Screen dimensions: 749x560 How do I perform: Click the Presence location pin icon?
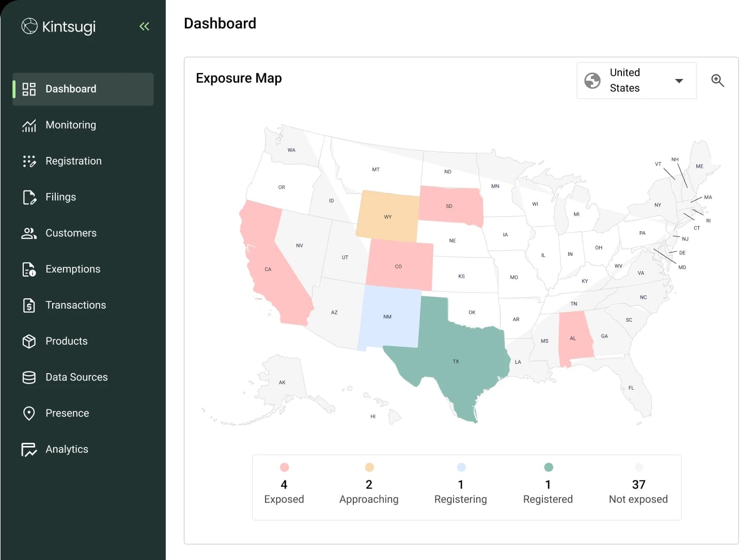pyautogui.click(x=29, y=413)
